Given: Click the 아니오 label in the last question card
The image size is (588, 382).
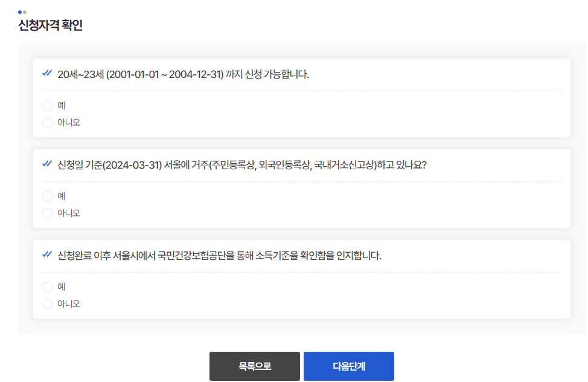Looking at the screenshot, I should pyautogui.click(x=66, y=303).
